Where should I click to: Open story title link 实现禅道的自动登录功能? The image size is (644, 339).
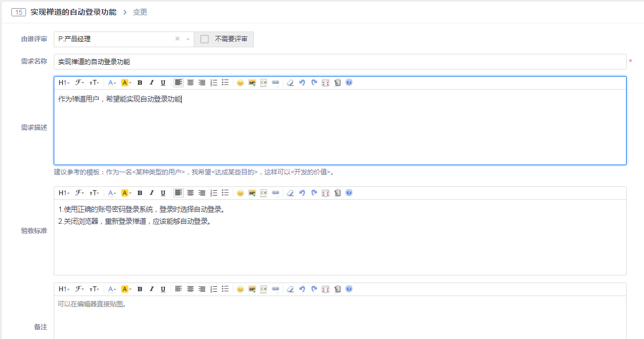click(73, 12)
